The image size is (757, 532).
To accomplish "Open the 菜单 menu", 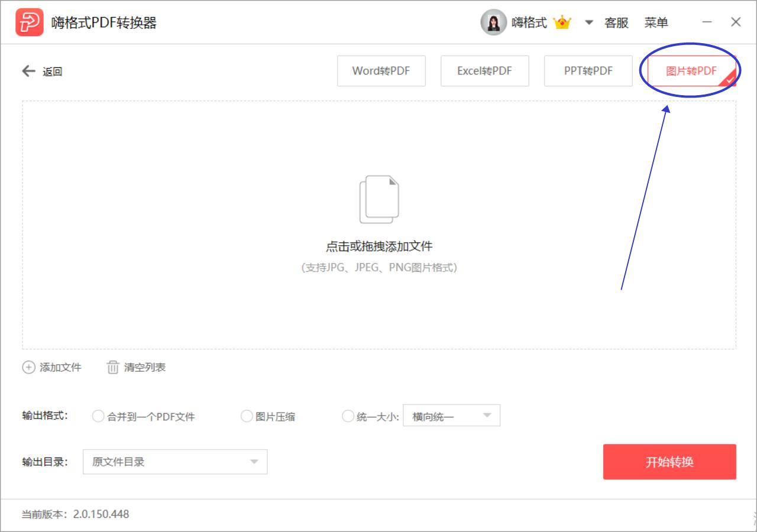I will pos(656,23).
